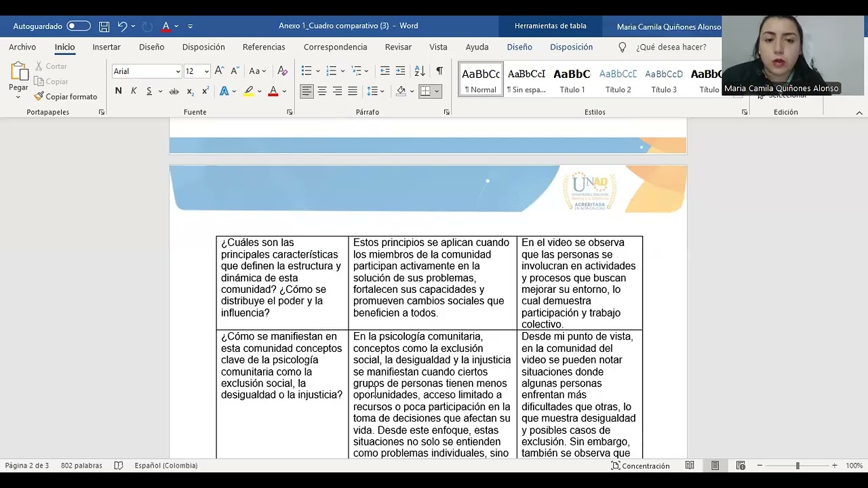Open Fuente dialog launcher
The width and height of the screenshot is (868, 488).
point(290,112)
